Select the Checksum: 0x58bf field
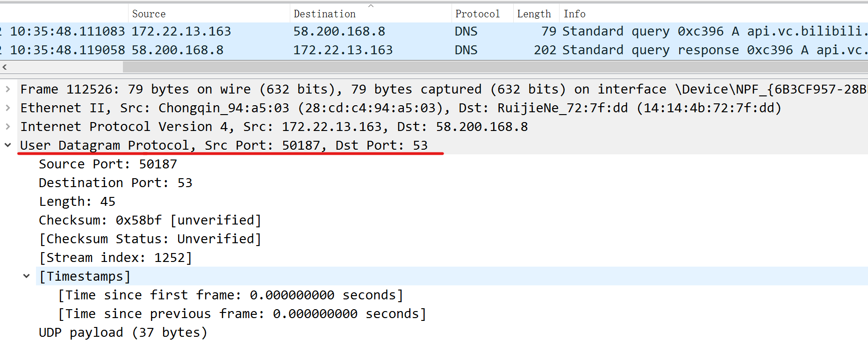The height and width of the screenshot is (341, 868). tap(150, 220)
